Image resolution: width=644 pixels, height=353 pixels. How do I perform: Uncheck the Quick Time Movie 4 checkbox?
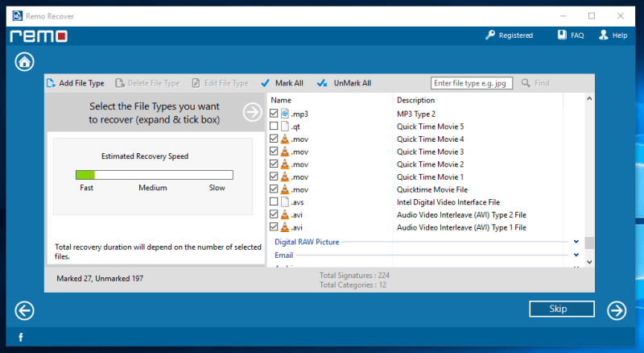click(274, 139)
